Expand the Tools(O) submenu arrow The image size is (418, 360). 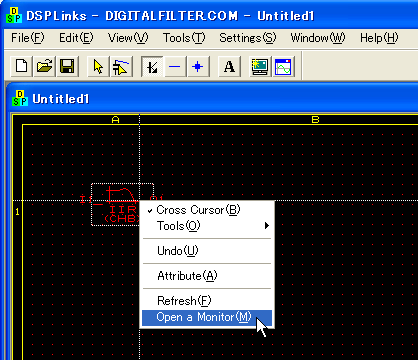coord(266,226)
